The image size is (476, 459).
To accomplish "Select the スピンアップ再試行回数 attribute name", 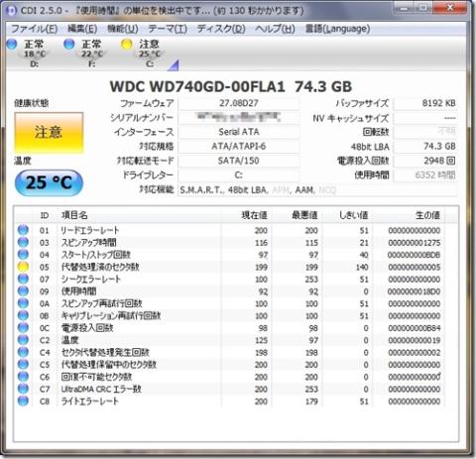I will point(101,303).
